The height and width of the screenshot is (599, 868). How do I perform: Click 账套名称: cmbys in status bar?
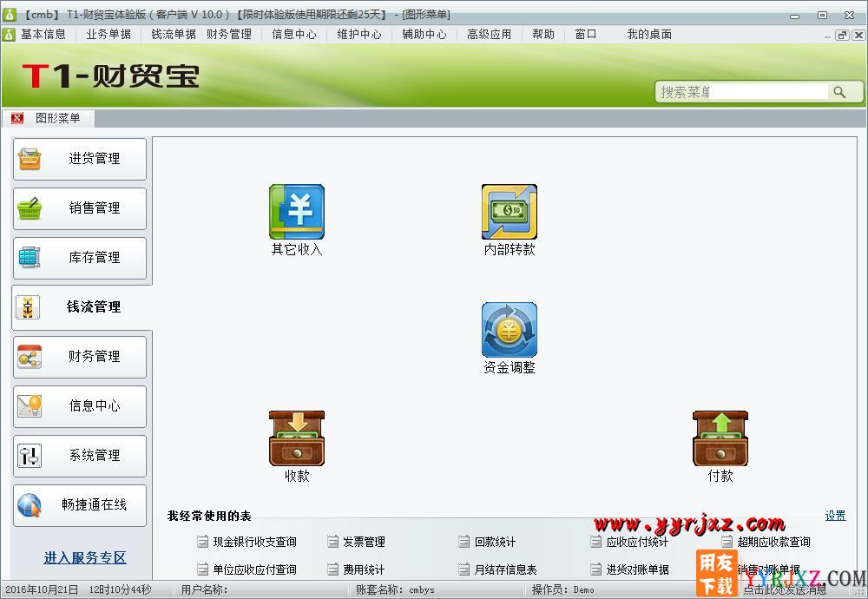point(395,589)
